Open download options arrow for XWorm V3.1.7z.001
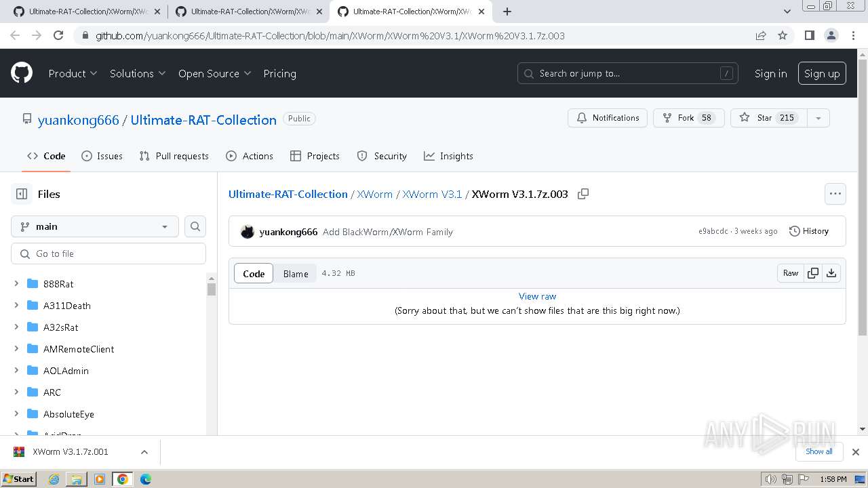868x488 pixels. 144,452
